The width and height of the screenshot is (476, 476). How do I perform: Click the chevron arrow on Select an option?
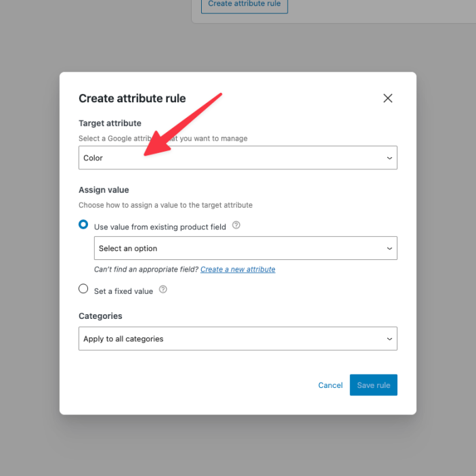[389, 248]
